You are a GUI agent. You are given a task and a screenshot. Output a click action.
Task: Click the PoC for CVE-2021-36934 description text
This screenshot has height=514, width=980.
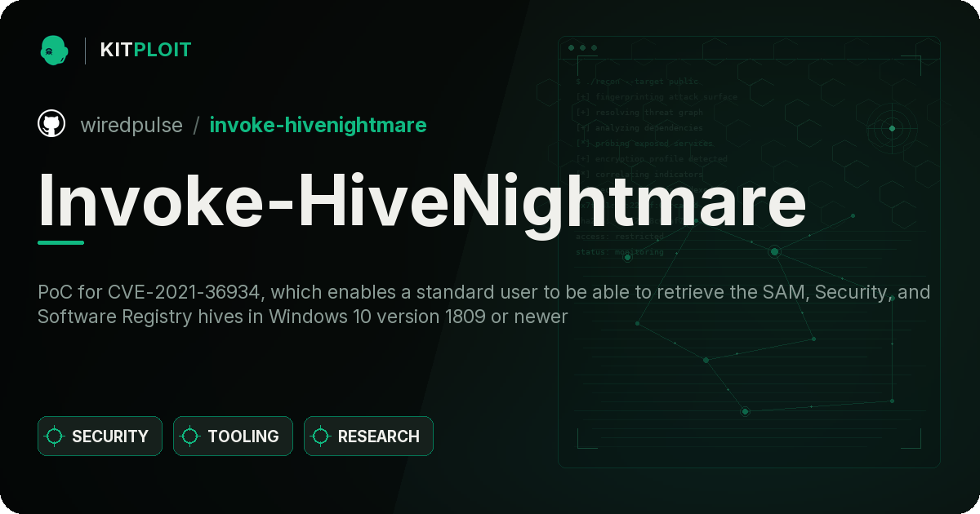pos(483,304)
